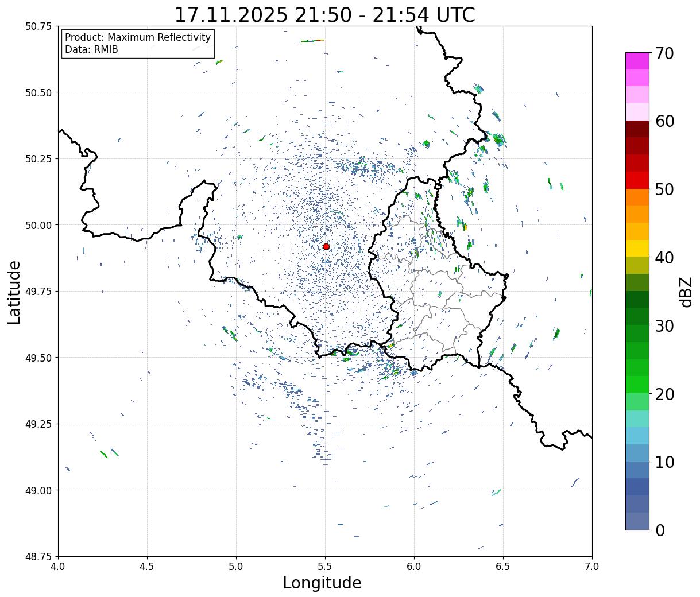Image resolution: width=700 pixels, height=597 pixels.
Task: Click the colorbar tick label 20
Action: tap(665, 394)
